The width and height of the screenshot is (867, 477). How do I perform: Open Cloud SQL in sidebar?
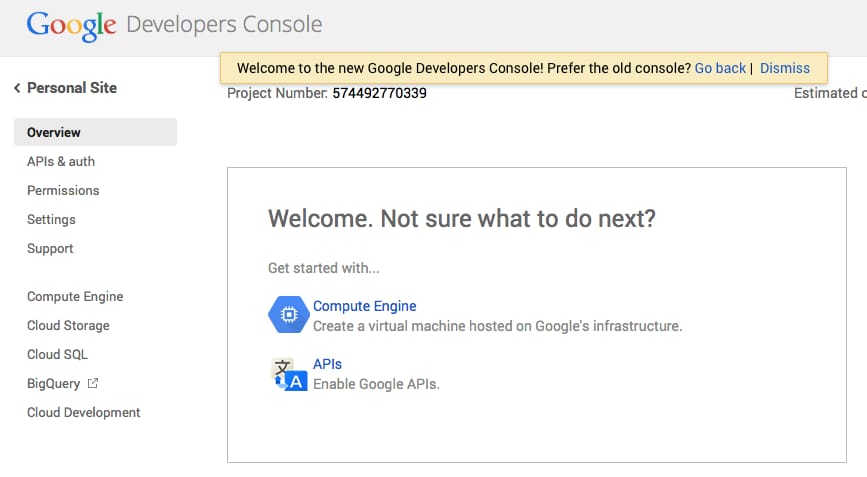coord(58,354)
